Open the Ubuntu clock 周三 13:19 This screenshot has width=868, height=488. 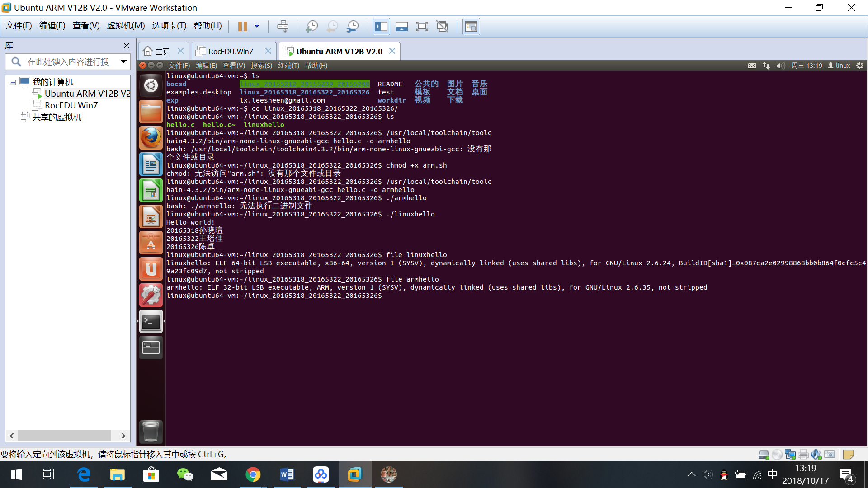(807, 66)
